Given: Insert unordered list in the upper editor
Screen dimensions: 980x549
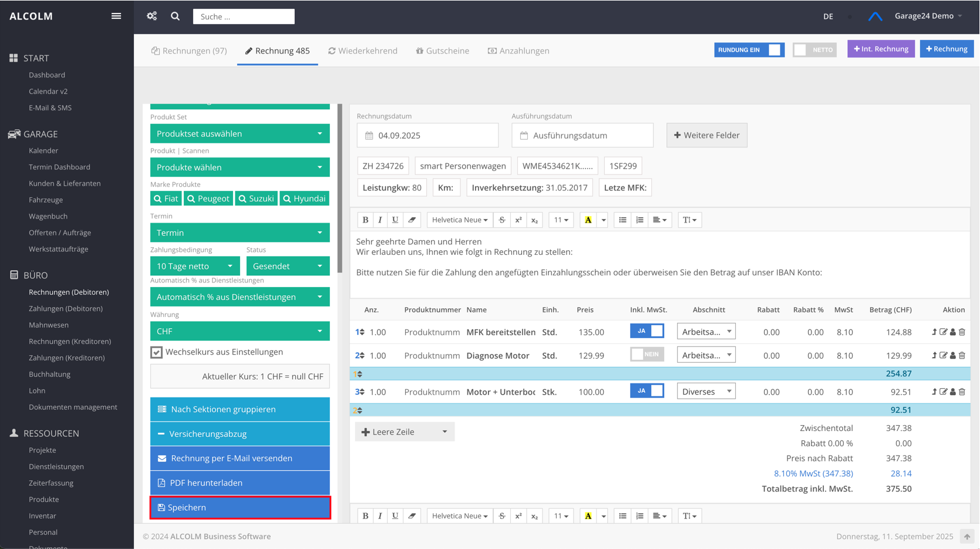Looking at the screenshot, I should point(622,220).
